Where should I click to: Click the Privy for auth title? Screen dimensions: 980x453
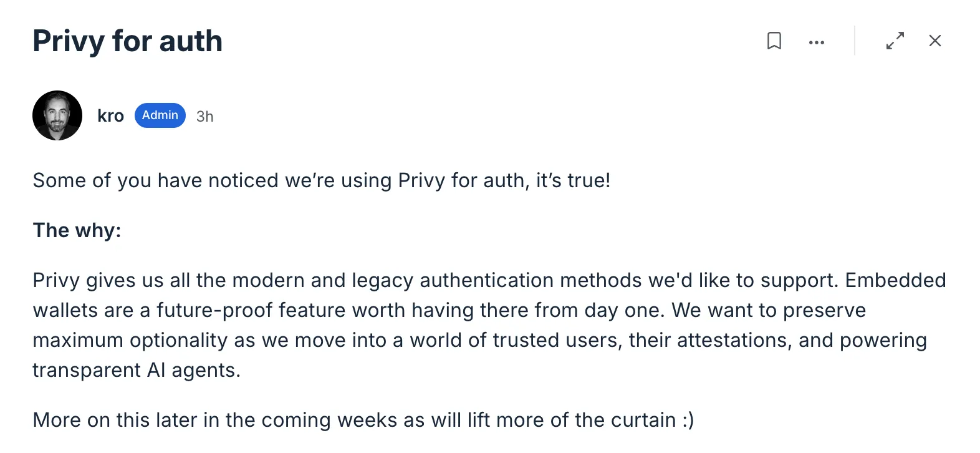(x=128, y=41)
